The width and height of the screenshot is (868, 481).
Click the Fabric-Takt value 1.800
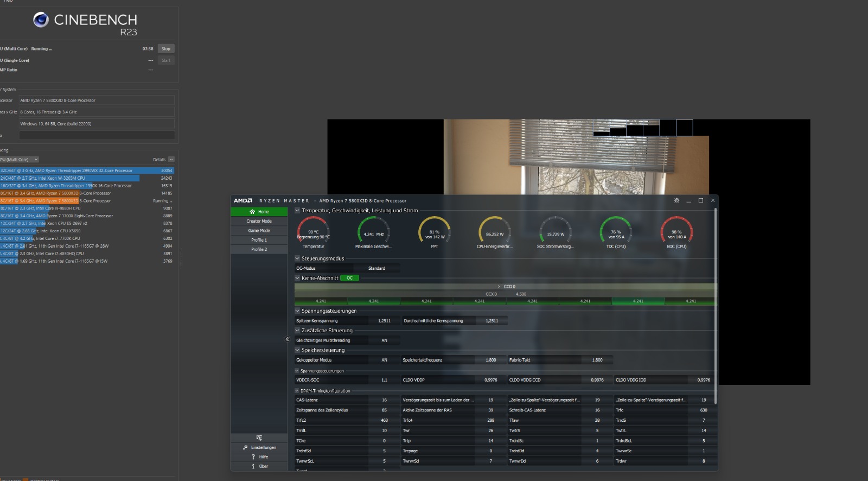pyautogui.click(x=597, y=360)
